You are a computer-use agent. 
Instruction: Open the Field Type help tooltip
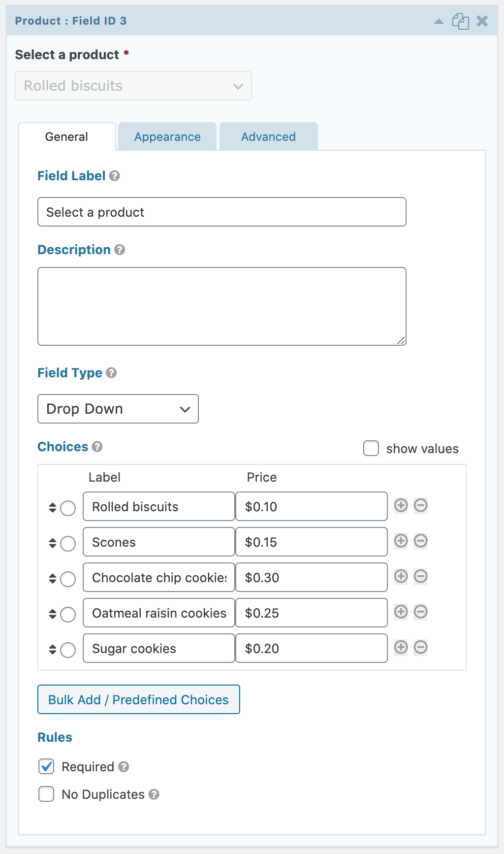pyautogui.click(x=111, y=373)
